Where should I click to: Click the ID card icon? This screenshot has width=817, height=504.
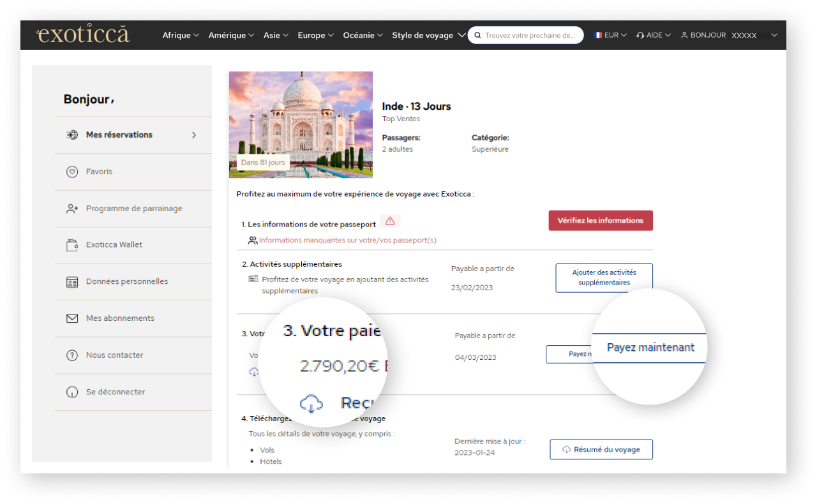tap(72, 281)
